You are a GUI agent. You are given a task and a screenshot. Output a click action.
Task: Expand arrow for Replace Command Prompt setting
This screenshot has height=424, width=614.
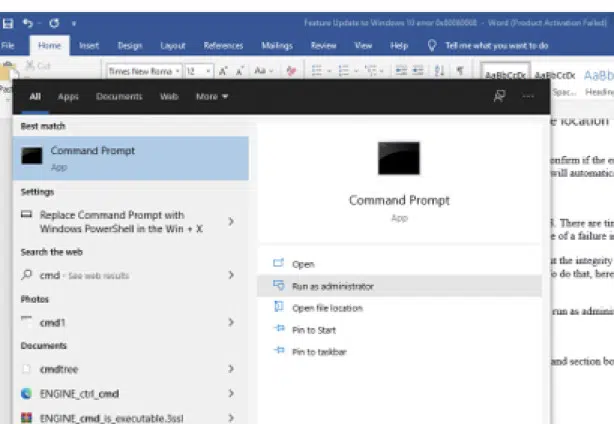231,222
